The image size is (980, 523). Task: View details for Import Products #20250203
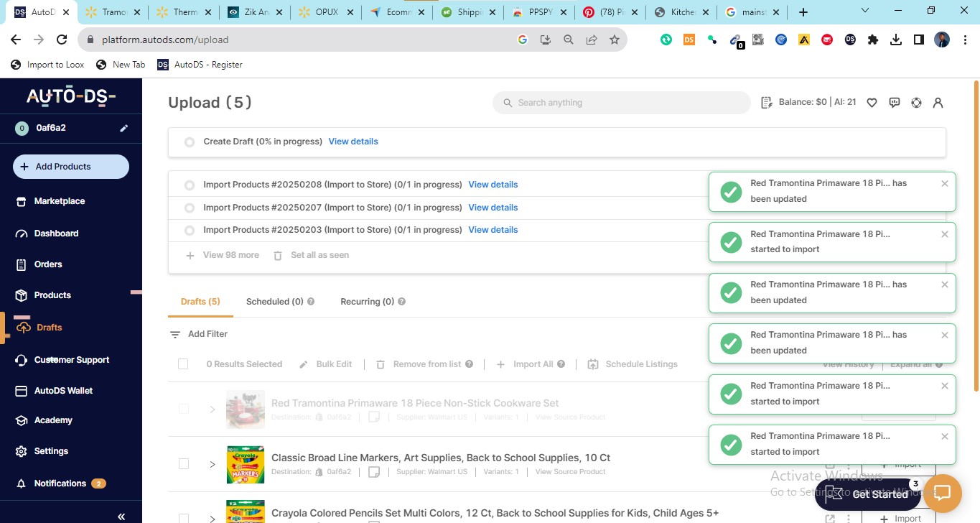(x=493, y=230)
